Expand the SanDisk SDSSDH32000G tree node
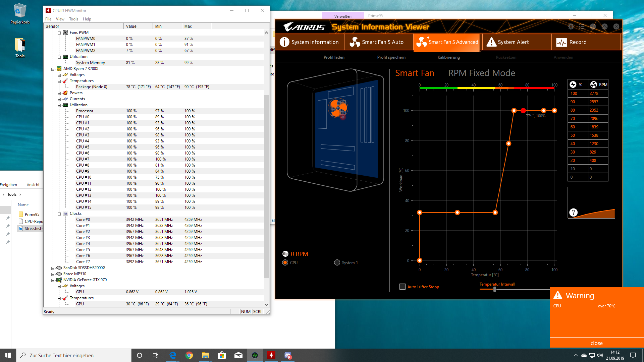The image size is (644, 362). (x=53, y=268)
